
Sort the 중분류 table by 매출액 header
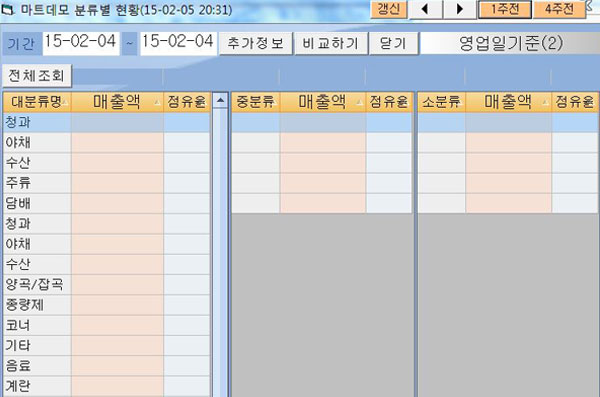[x=323, y=102]
